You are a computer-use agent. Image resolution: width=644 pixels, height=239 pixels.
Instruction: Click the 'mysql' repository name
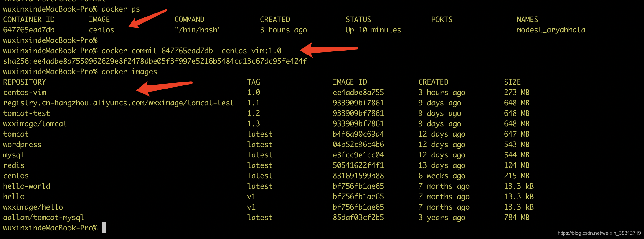coord(13,155)
